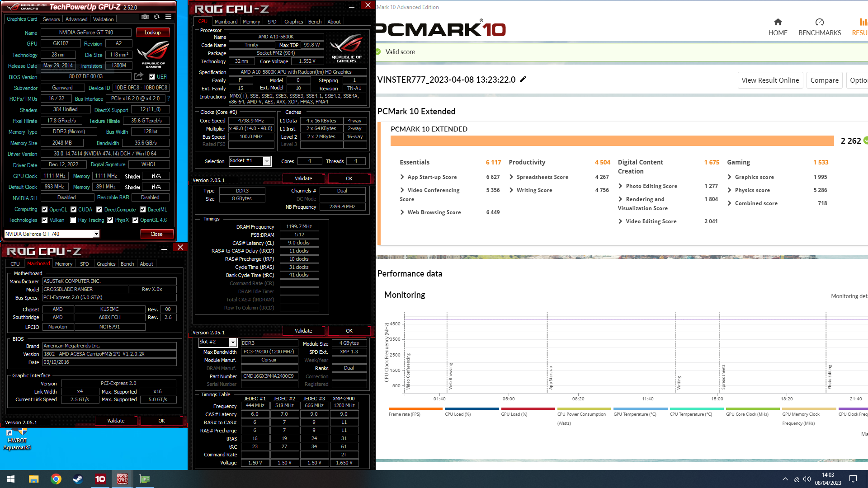Open the GPU selection dropdown in GPU-Z
Image resolution: width=868 pixels, height=488 pixels.
pyautogui.click(x=96, y=234)
